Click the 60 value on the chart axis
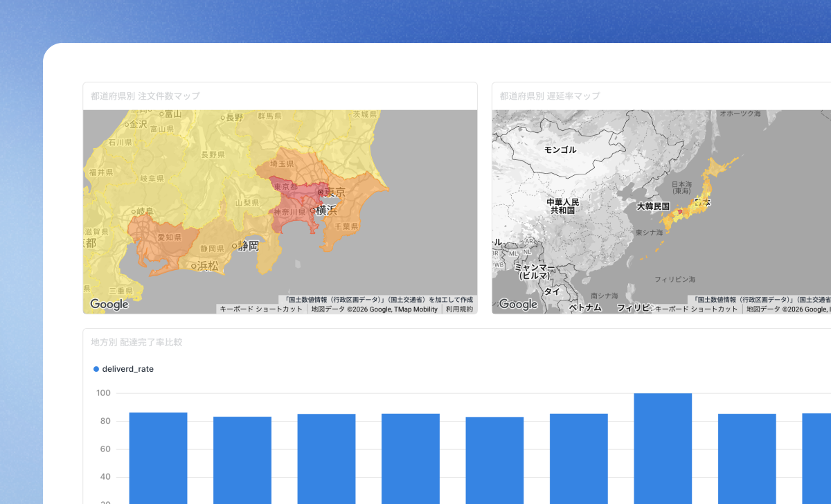 [x=107, y=449]
